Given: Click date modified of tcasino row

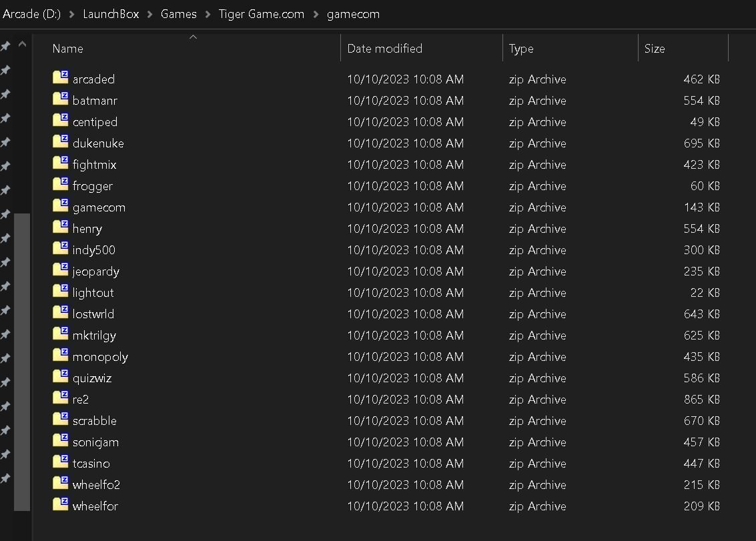Looking at the screenshot, I should coord(406,464).
